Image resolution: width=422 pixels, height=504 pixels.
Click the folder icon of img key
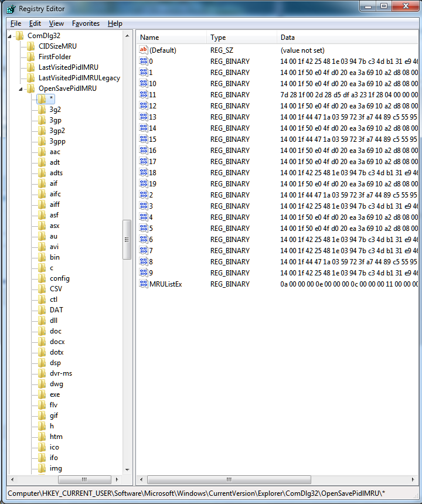pyautogui.click(x=42, y=468)
